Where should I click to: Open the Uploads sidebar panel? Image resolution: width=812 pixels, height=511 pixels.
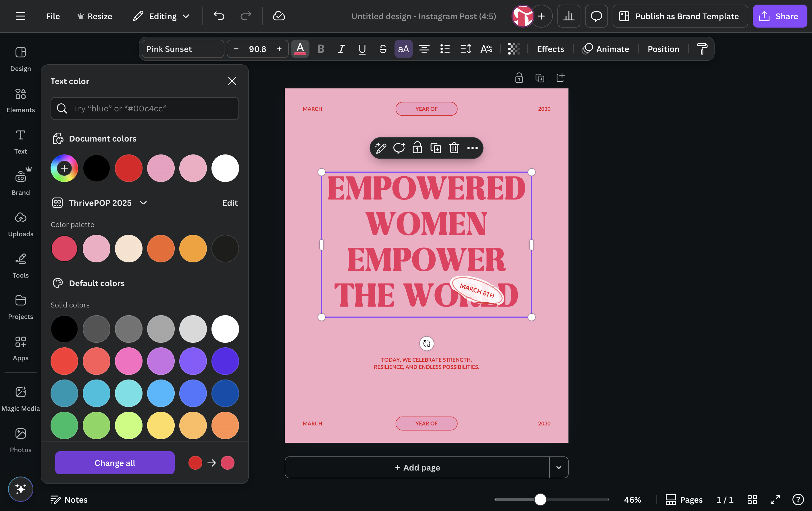click(21, 224)
